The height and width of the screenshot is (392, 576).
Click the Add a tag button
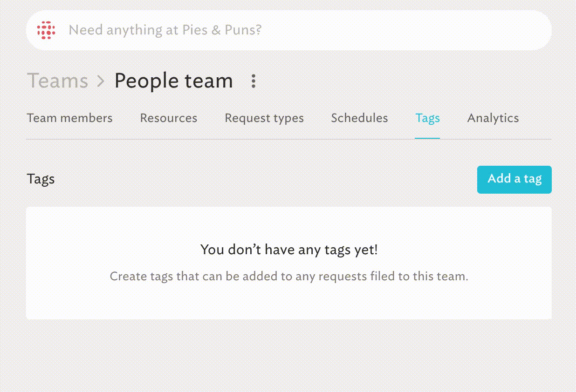pyautogui.click(x=514, y=179)
